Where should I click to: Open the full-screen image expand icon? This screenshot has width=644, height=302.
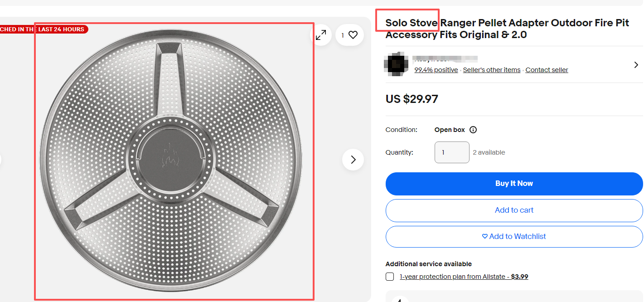coord(321,35)
